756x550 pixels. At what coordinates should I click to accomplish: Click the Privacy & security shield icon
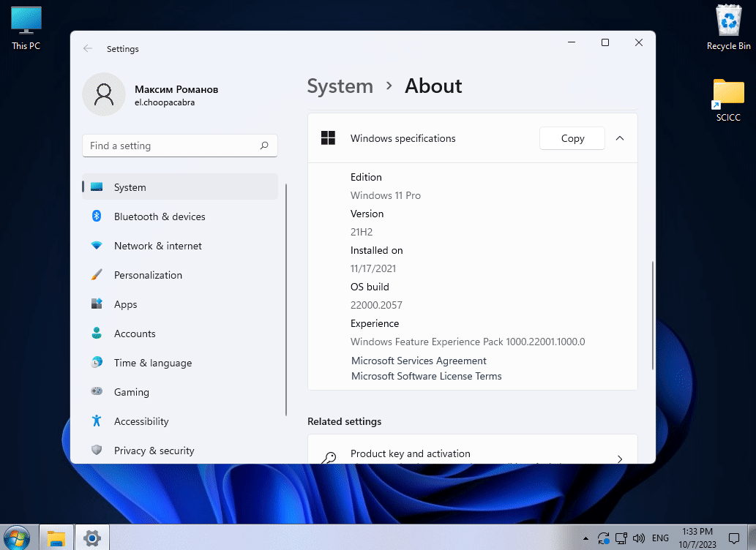tap(97, 450)
